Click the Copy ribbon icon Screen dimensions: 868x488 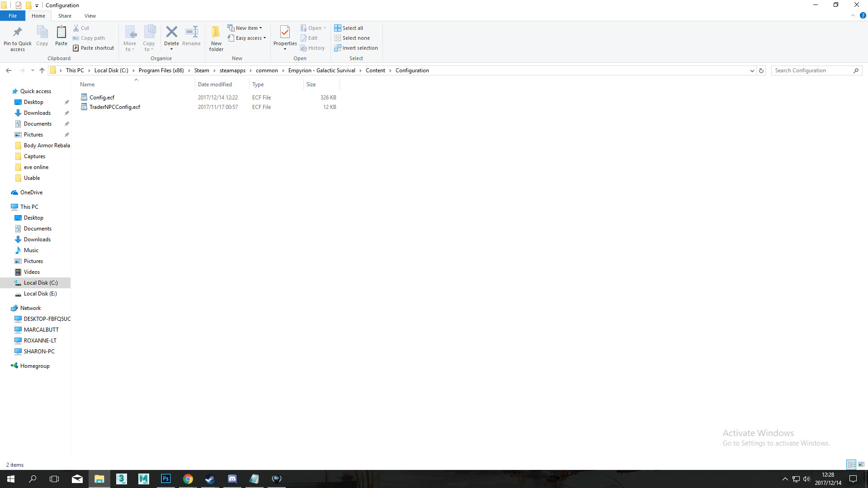click(x=42, y=33)
